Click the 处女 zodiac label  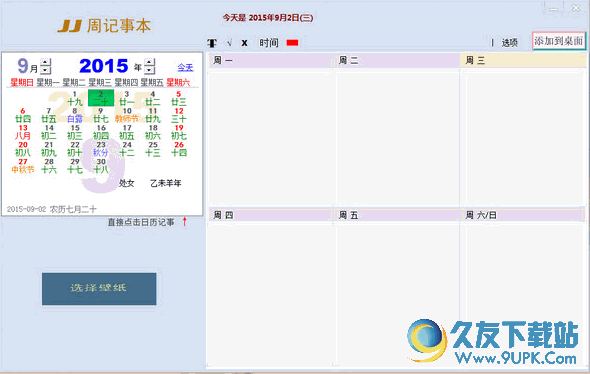[126, 183]
